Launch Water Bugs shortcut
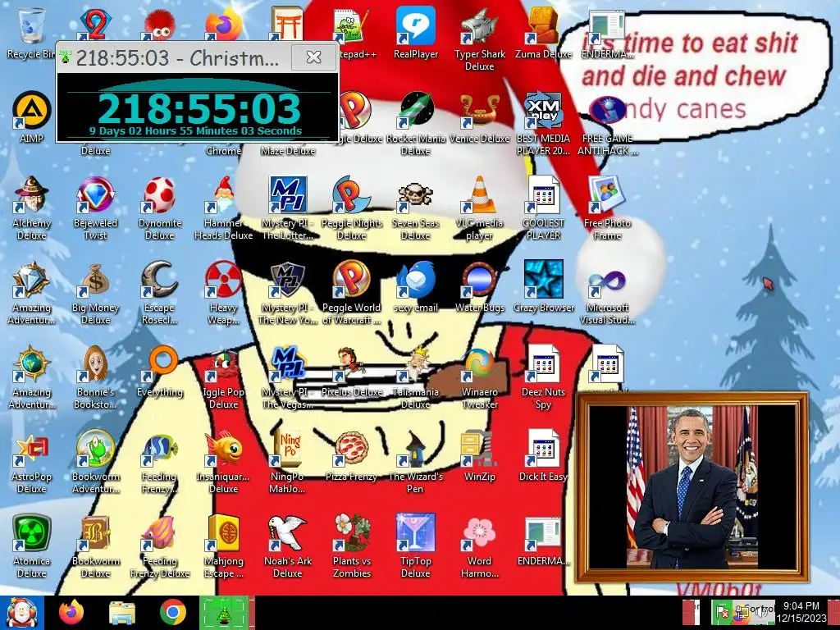 [479, 287]
